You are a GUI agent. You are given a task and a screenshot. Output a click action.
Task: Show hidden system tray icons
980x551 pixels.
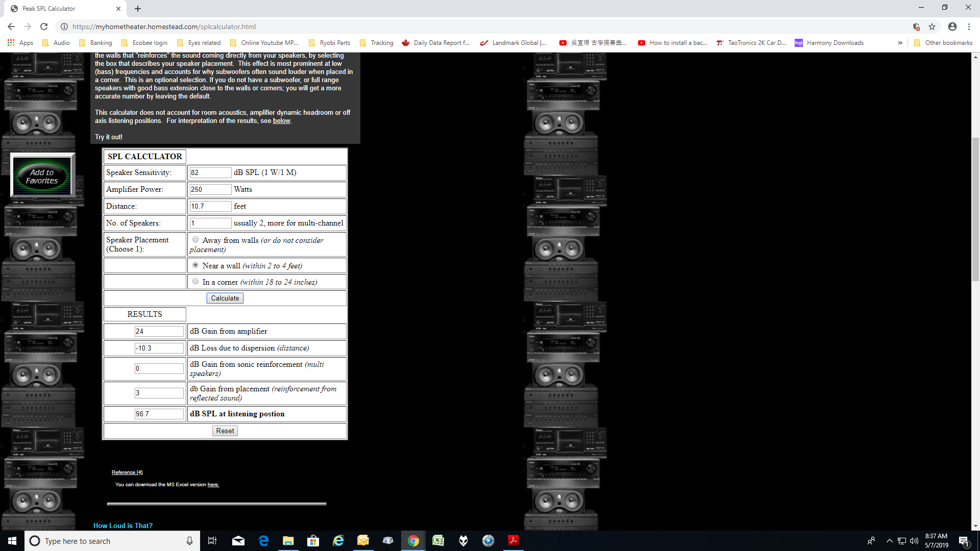pos(889,541)
